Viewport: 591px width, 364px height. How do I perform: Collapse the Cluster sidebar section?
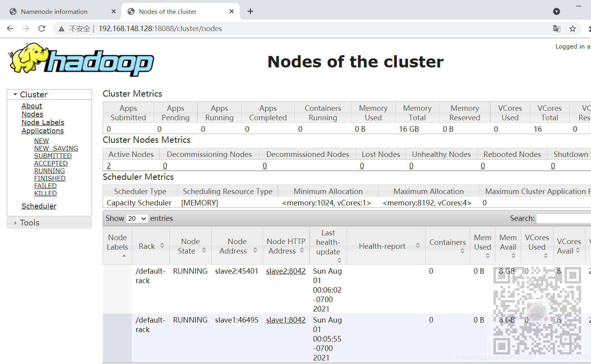(x=49, y=95)
